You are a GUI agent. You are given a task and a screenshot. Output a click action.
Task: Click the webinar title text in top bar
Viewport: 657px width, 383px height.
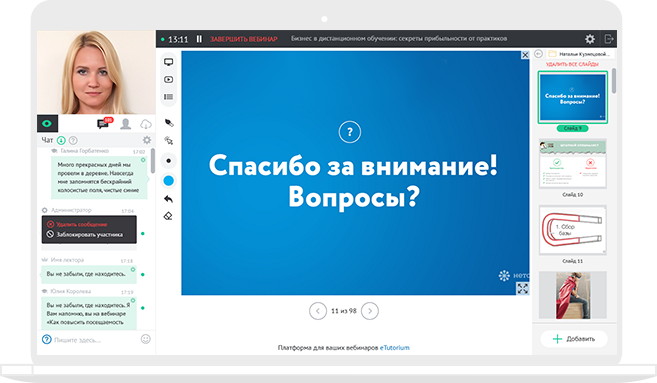(x=399, y=39)
